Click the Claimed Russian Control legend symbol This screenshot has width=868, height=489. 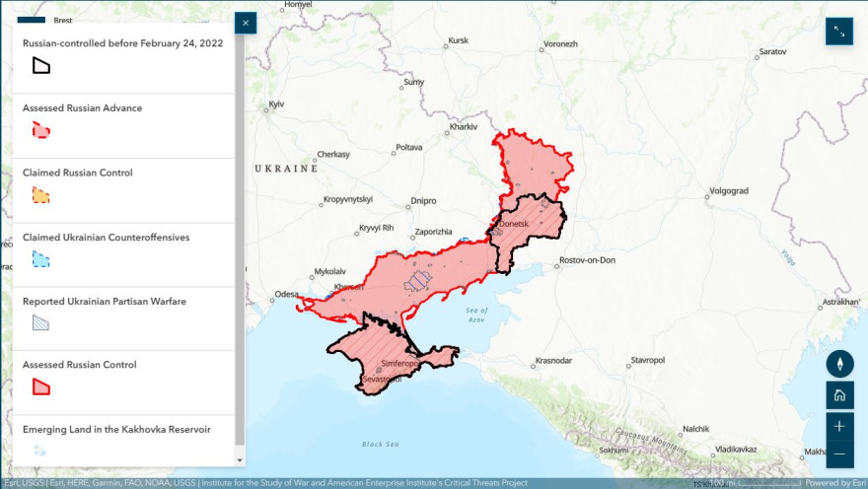[x=41, y=195]
